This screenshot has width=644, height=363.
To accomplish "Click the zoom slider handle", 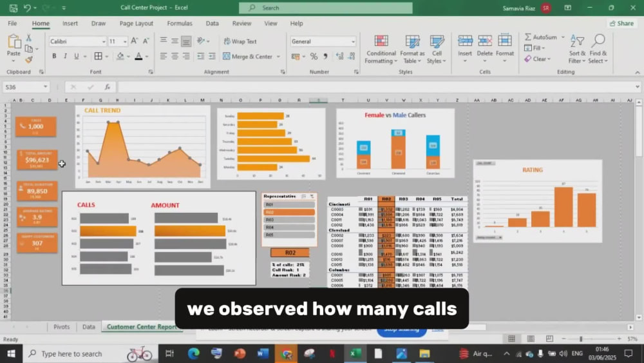I will (581, 338).
